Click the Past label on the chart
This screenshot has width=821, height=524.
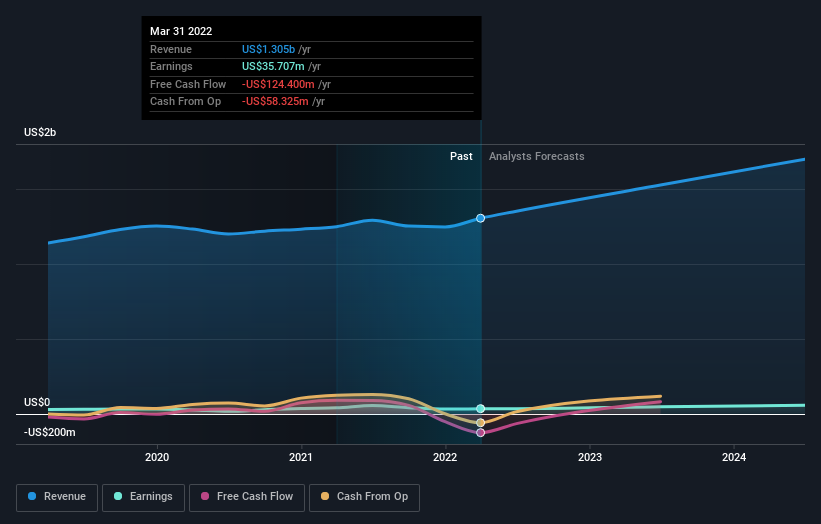461,156
